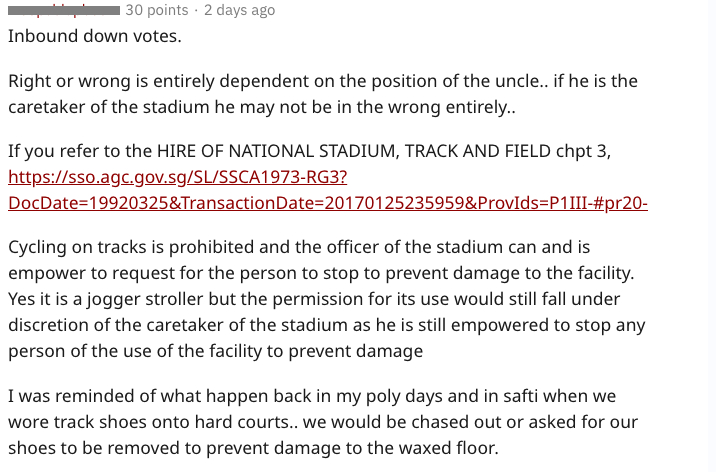Click the line starting "discretion of the caretaker"
The width and height of the screenshot is (716, 472).
[x=326, y=325]
